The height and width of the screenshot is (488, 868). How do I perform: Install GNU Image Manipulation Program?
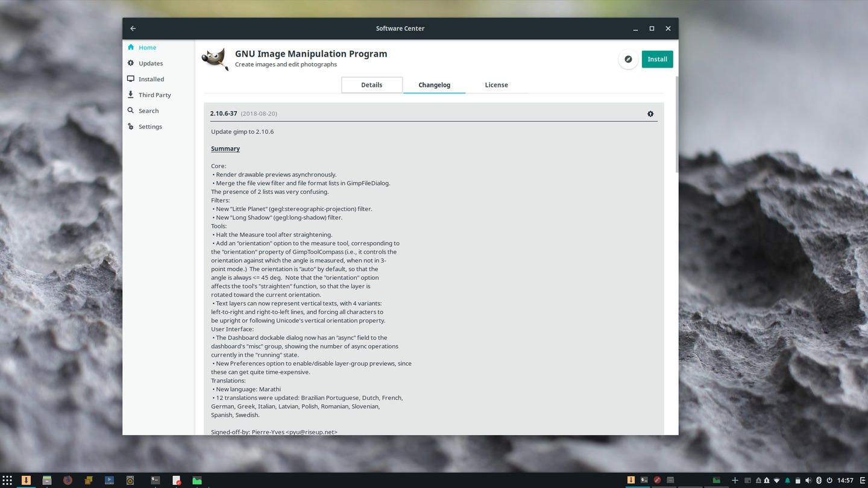(657, 59)
